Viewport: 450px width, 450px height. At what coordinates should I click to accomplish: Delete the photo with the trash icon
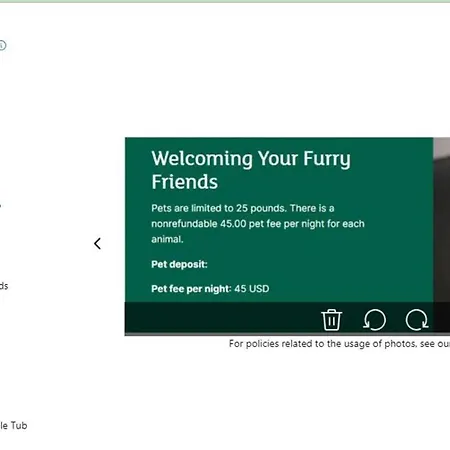point(331,320)
